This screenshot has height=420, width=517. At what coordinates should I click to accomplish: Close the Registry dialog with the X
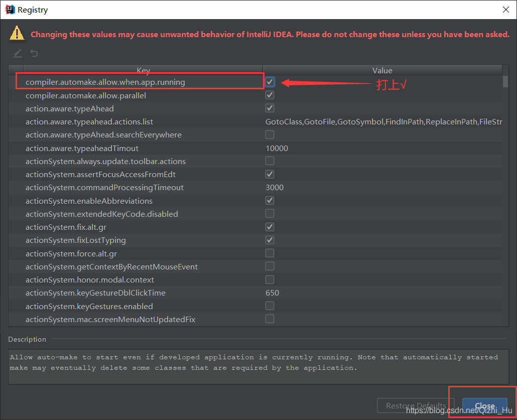[506, 10]
